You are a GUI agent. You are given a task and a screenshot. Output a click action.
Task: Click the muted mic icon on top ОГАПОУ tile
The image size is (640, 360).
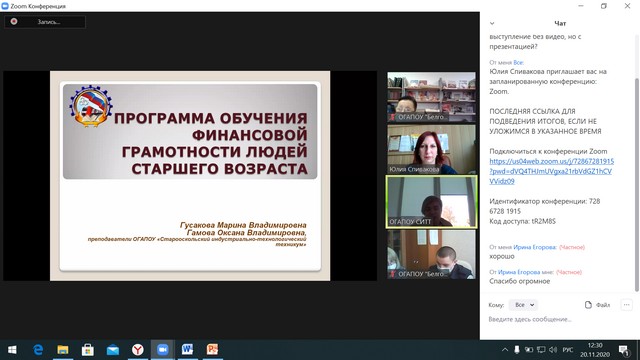point(393,117)
